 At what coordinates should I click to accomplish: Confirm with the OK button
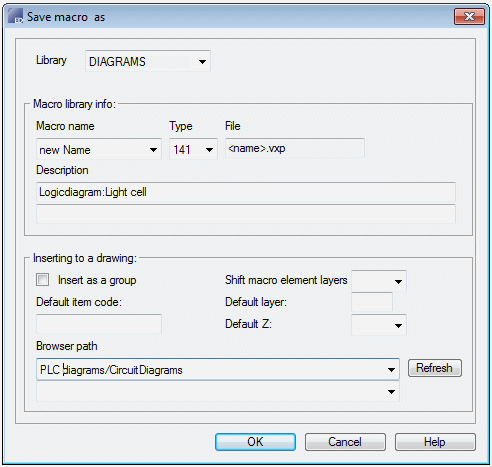255,442
